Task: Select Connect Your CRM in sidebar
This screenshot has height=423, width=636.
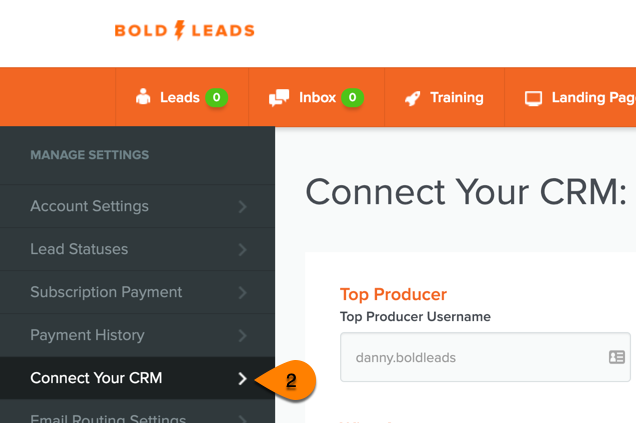Action: pyautogui.click(x=137, y=378)
